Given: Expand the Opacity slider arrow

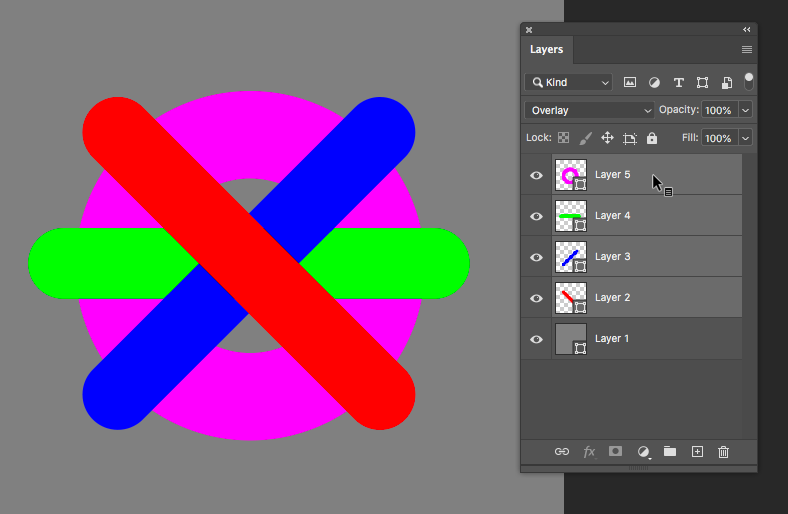Looking at the screenshot, I should pos(745,110).
